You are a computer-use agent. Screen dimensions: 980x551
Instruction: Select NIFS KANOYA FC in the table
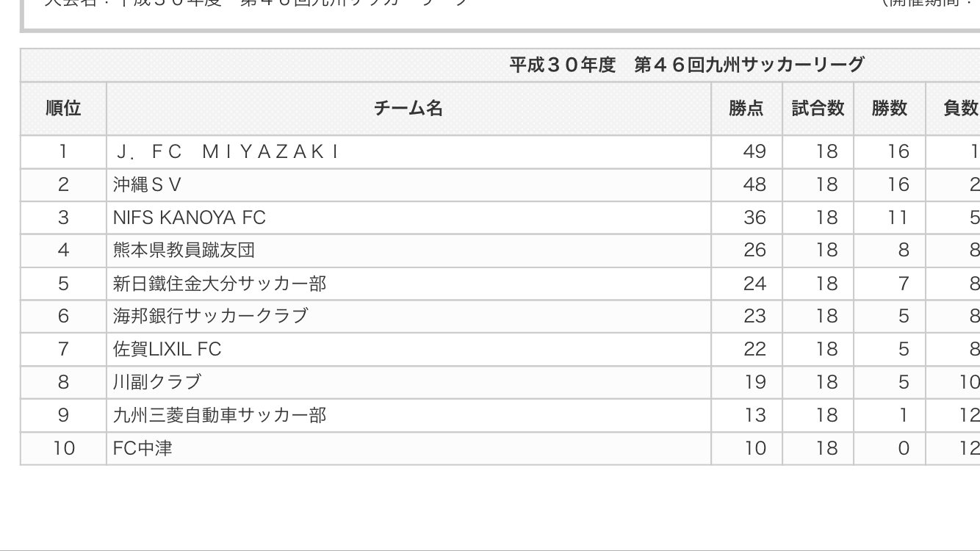pos(190,217)
